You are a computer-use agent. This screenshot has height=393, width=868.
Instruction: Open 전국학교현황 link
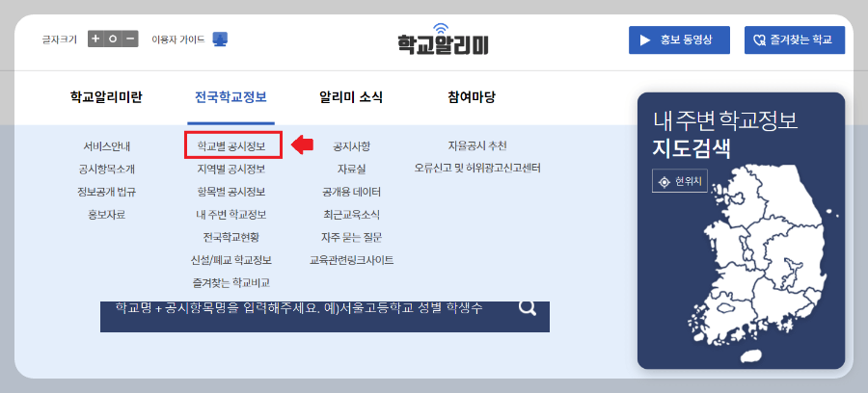coord(231,237)
